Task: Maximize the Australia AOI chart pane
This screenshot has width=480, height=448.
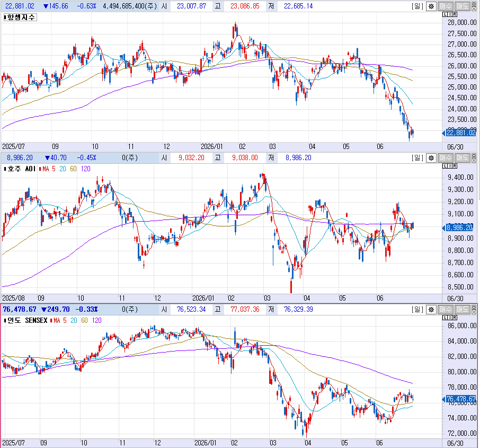Action: 474,156
